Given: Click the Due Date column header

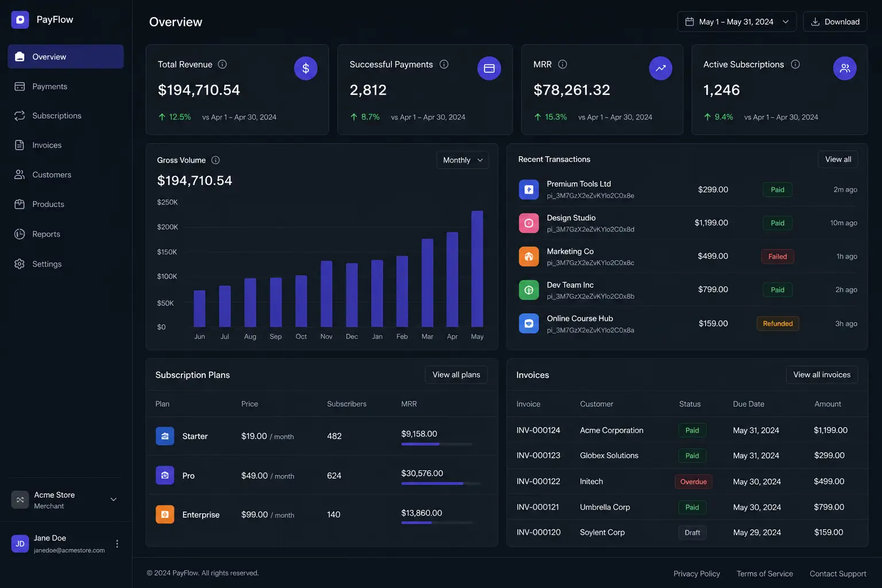Looking at the screenshot, I should click(x=748, y=404).
